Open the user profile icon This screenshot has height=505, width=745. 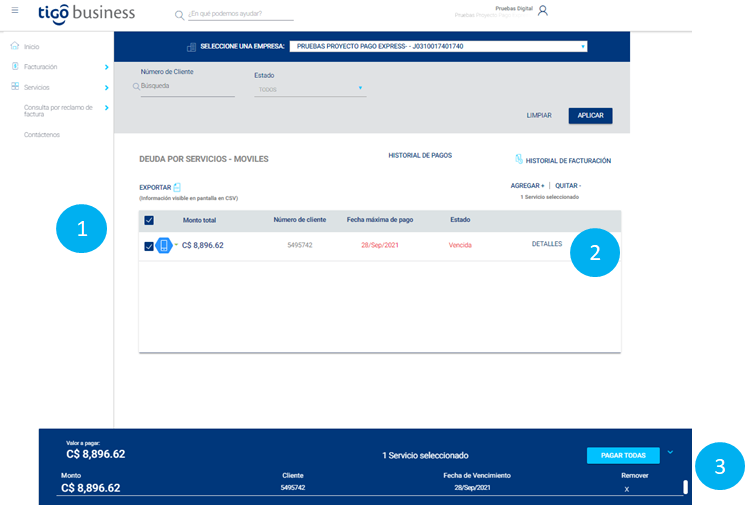[543, 10]
